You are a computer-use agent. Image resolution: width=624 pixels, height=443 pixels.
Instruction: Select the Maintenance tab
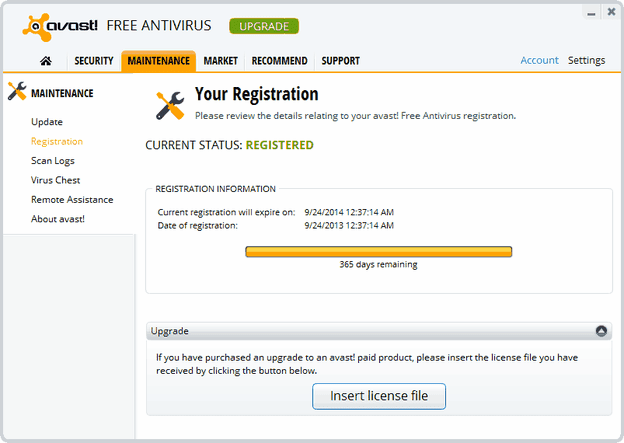(x=158, y=61)
